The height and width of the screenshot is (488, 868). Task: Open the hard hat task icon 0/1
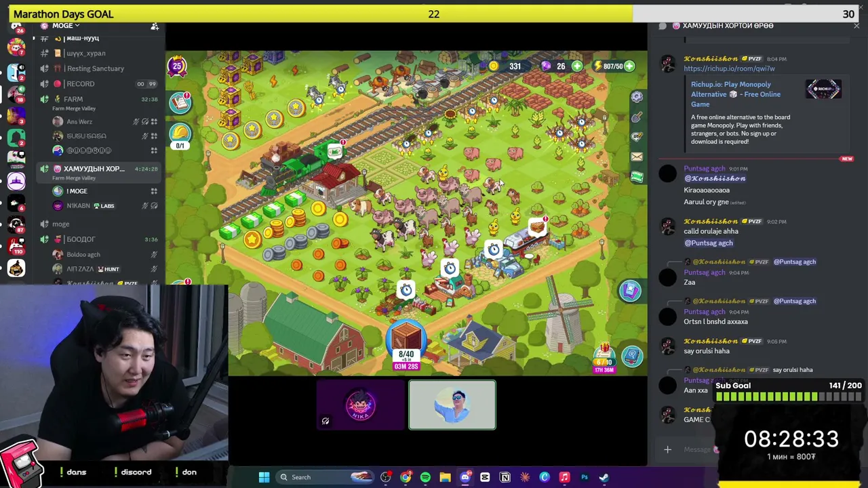pyautogui.click(x=180, y=134)
